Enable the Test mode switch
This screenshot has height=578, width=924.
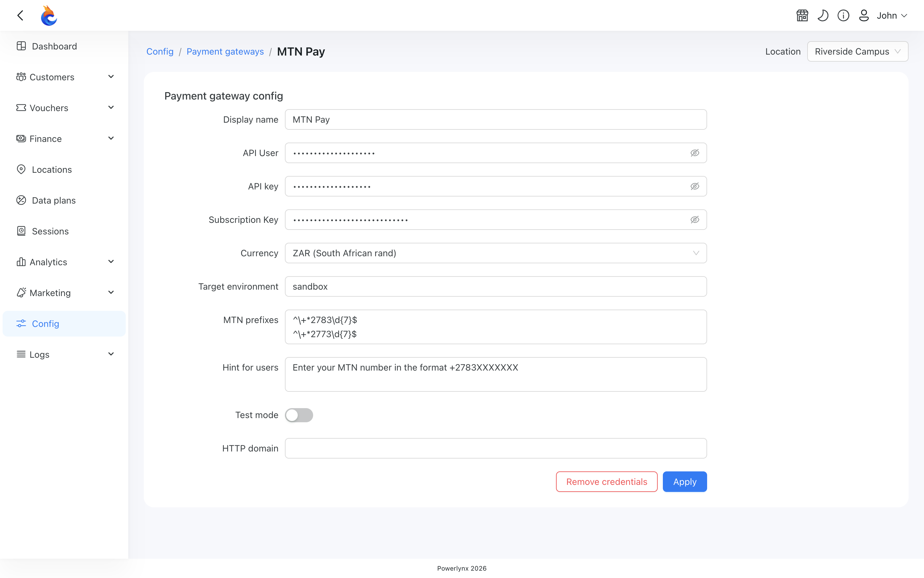click(x=299, y=415)
